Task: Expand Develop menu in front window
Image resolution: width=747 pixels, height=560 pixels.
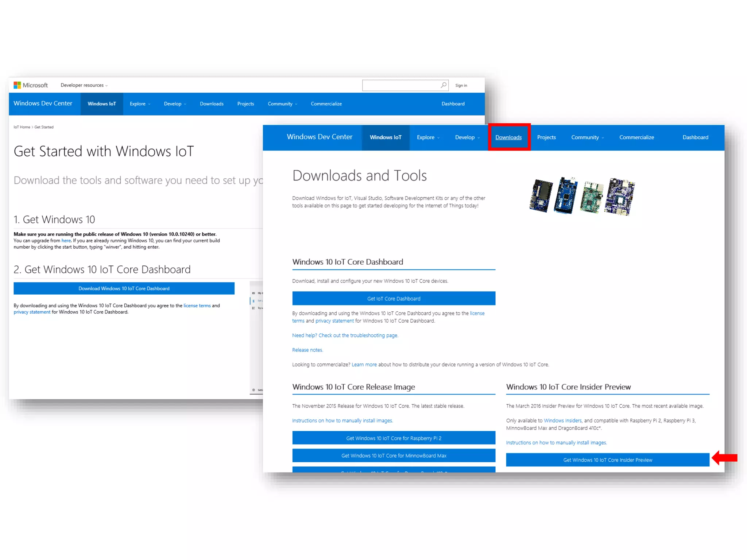Action: tap(467, 137)
